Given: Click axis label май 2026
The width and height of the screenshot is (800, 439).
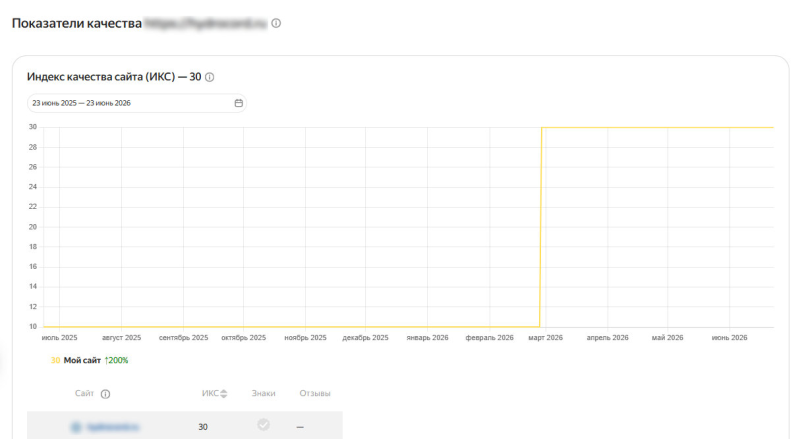Looking at the screenshot, I should [667, 337].
